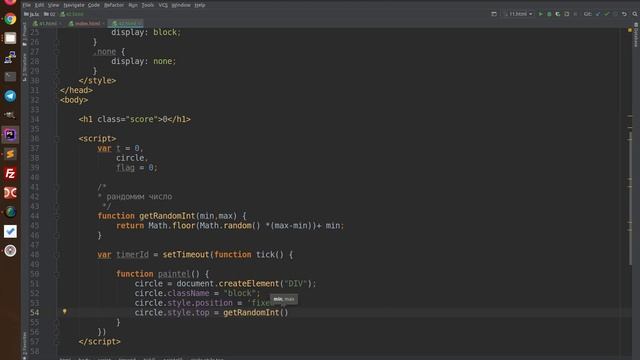This screenshot has width=640, height=360.
Task: Click line number 54 in the gutter
Action: 35,313
